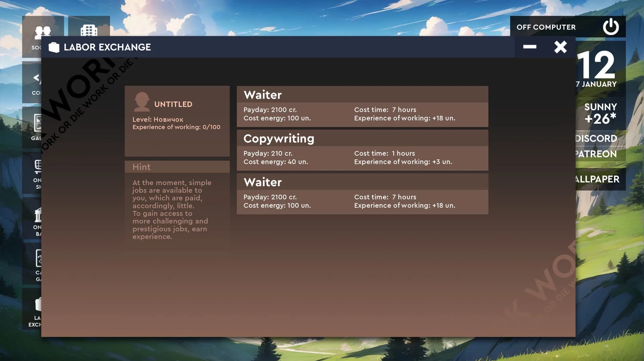Open the building icon on the desktop
This screenshot has height=361, width=644.
[89, 30]
